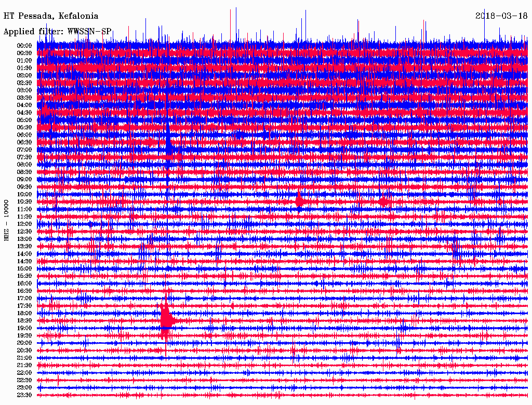This screenshot has width=532, height=405.
Task: Select the 06:00 row time label
Action: click(x=24, y=134)
